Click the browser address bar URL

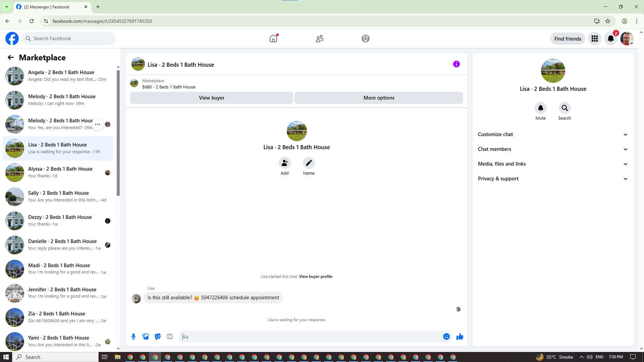click(102, 21)
